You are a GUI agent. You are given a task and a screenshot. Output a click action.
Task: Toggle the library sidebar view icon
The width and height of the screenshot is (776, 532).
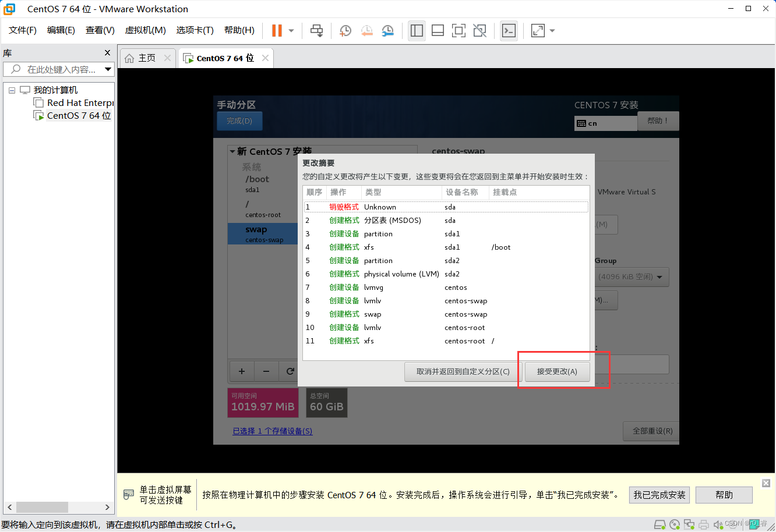[x=417, y=31]
